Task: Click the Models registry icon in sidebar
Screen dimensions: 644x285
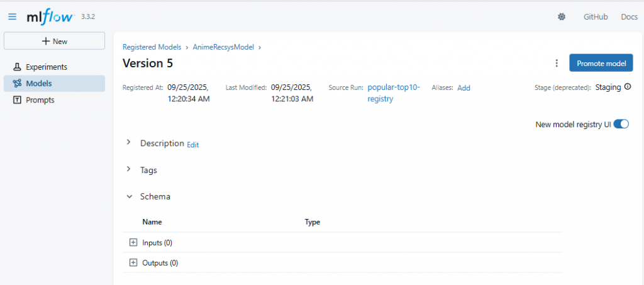Action: point(17,84)
